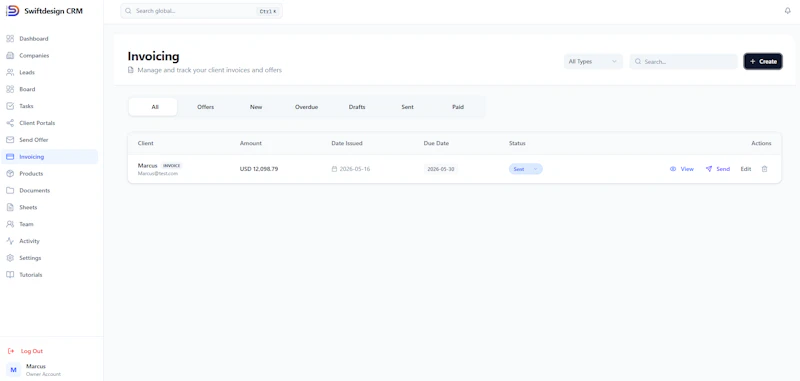
Task: Click the eye View icon
Action: tap(673, 169)
